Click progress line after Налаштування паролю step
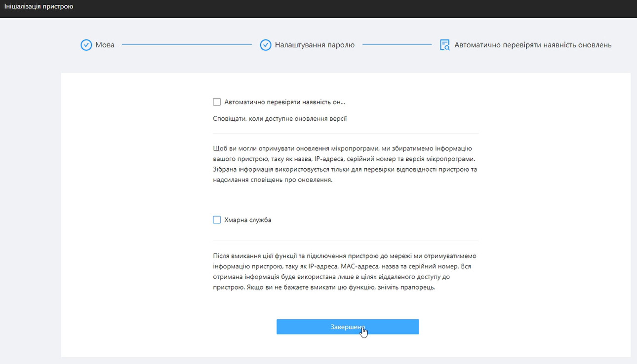637x364 pixels. click(397, 45)
